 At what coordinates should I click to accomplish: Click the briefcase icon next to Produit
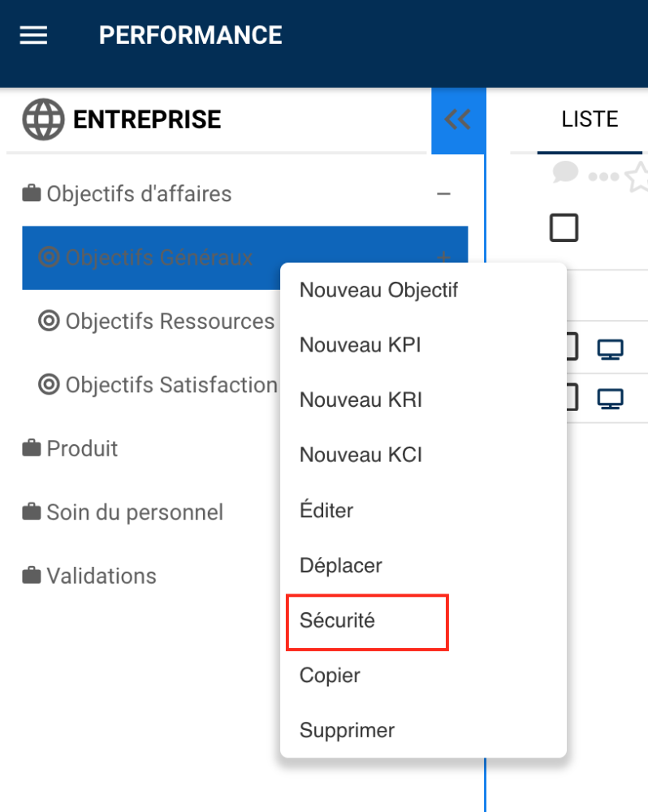(x=32, y=448)
